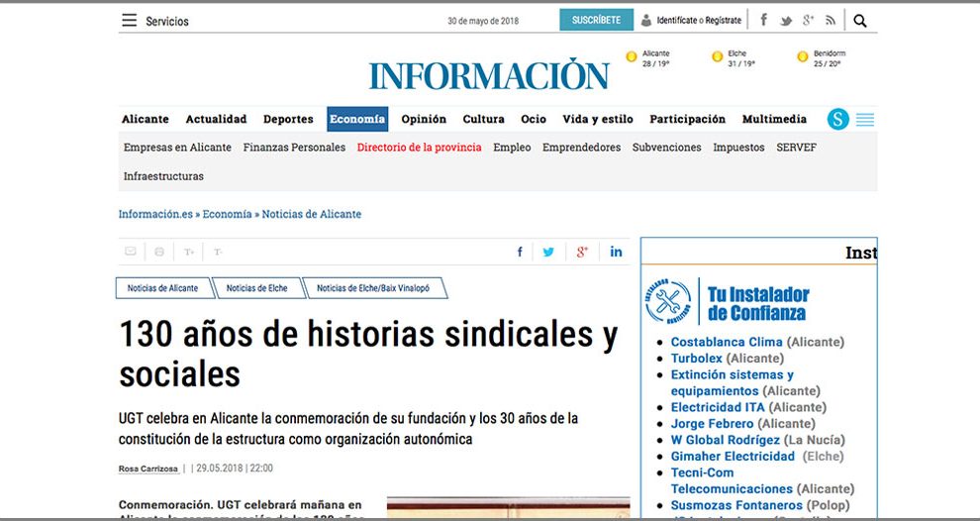The width and height of the screenshot is (980, 521).
Task: Click the blue S circle icon
Action: coord(838,120)
